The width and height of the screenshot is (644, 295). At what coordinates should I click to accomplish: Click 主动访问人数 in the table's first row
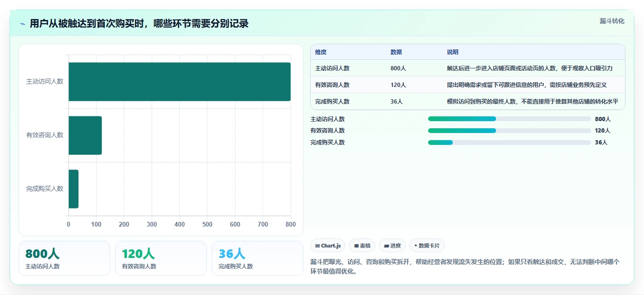pyautogui.click(x=332, y=68)
